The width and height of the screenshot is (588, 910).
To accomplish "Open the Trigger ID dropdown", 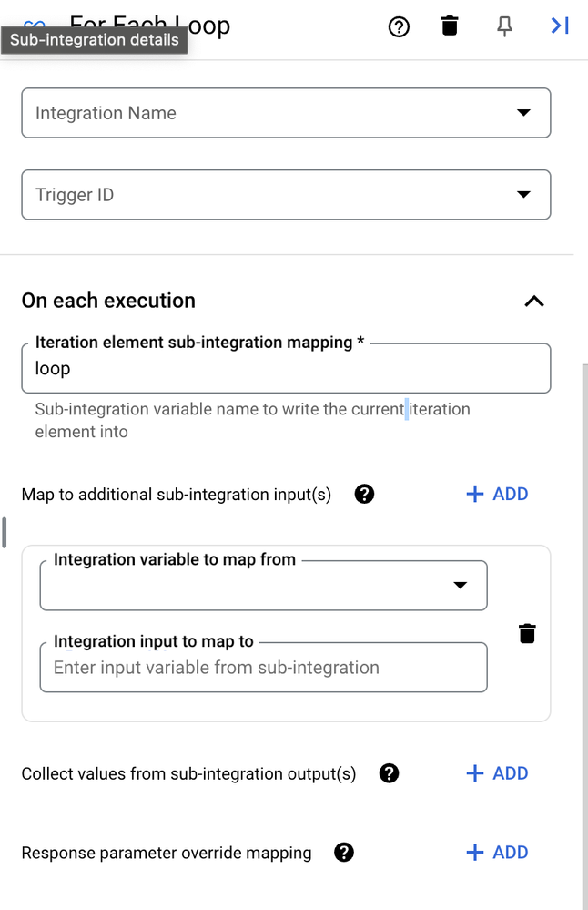I will 286,194.
